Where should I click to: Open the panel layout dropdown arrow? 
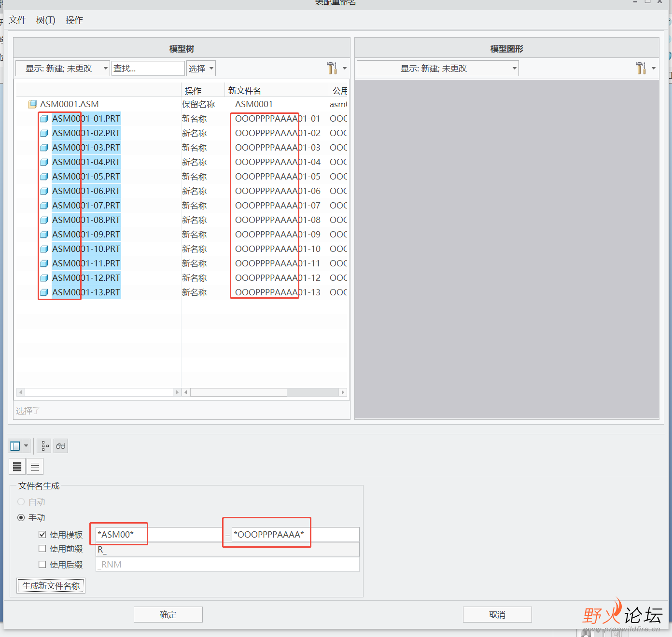click(x=26, y=446)
